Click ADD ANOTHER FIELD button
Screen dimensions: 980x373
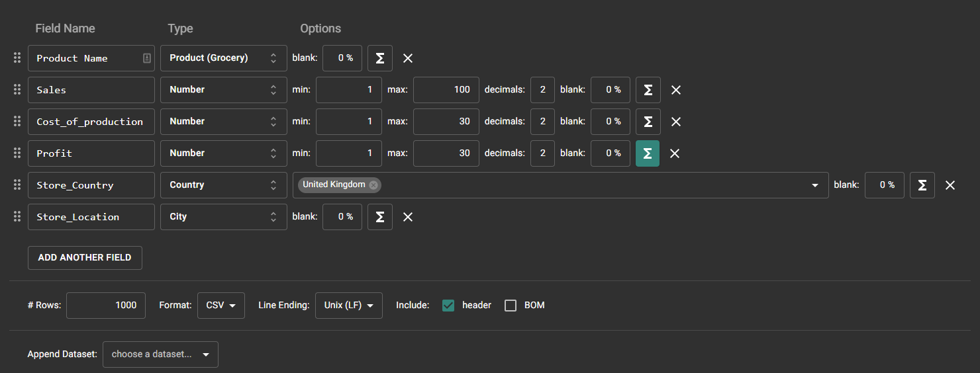(x=85, y=258)
